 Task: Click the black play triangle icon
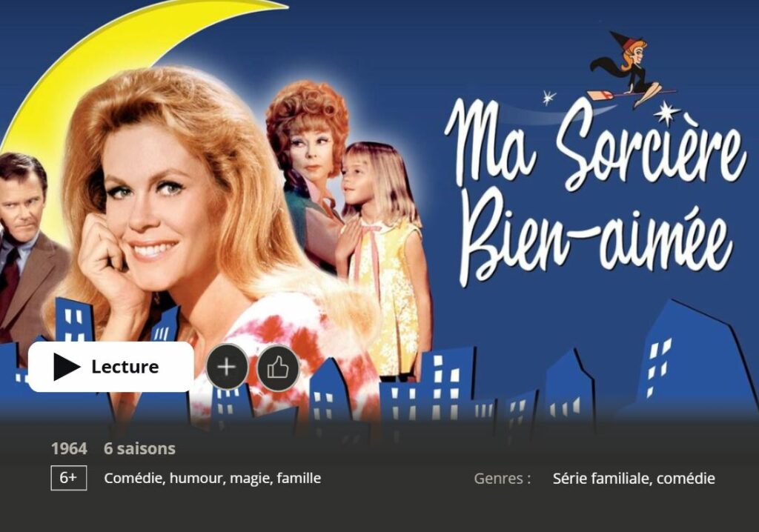click(x=66, y=367)
